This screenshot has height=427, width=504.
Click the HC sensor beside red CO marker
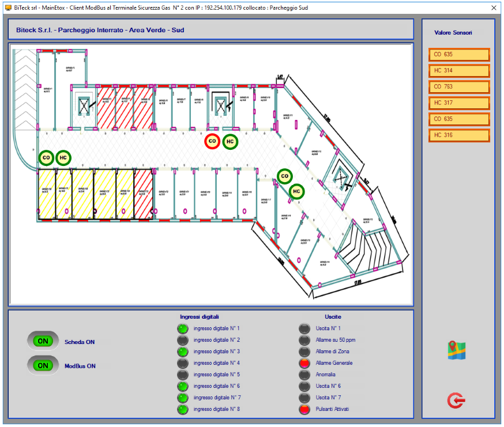coord(230,141)
